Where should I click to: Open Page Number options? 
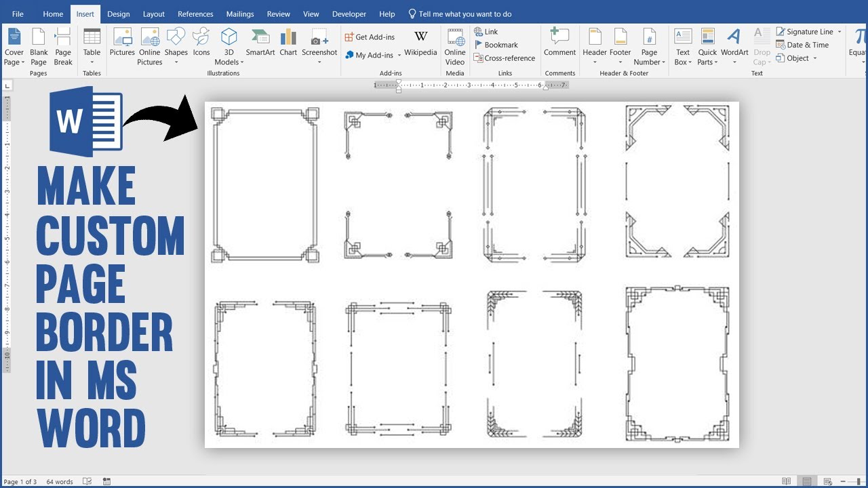(x=649, y=47)
